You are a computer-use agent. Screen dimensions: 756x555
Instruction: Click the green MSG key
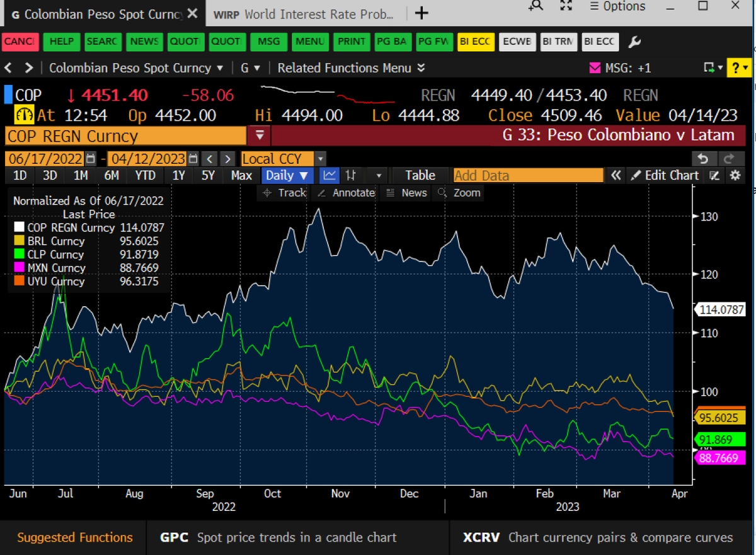268,42
